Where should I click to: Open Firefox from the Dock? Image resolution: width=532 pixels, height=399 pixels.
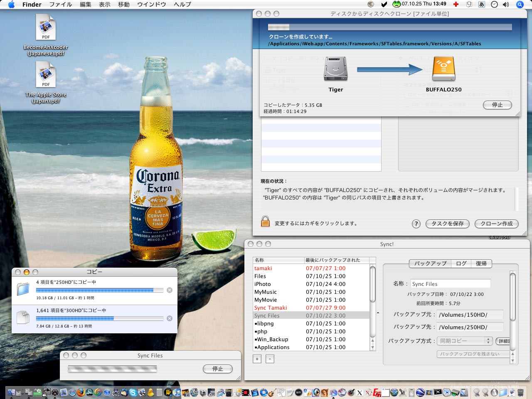81,392
